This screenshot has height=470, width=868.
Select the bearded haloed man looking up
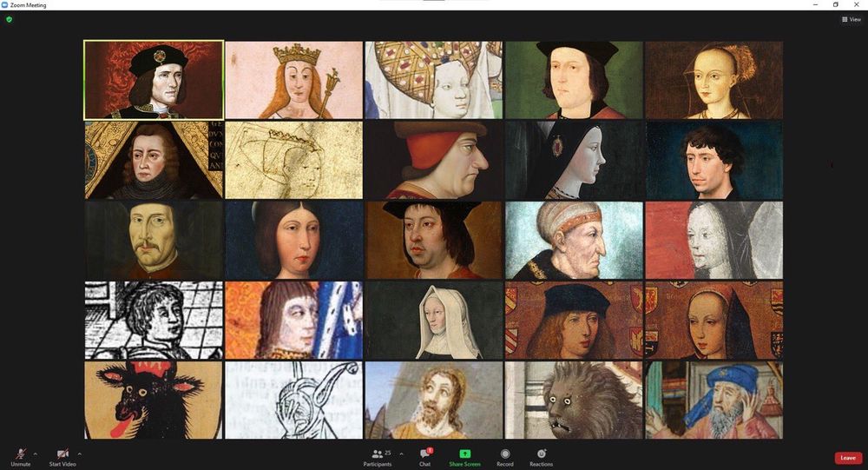coord(434,400)
